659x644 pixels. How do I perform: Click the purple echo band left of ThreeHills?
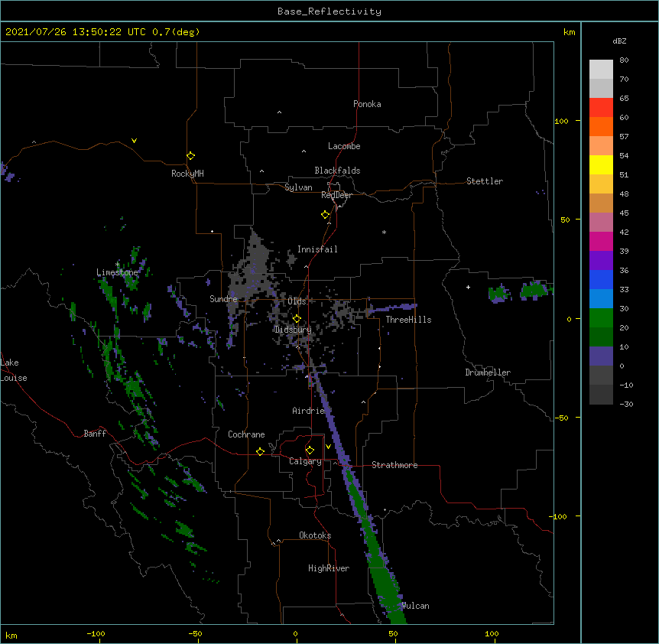391,308
